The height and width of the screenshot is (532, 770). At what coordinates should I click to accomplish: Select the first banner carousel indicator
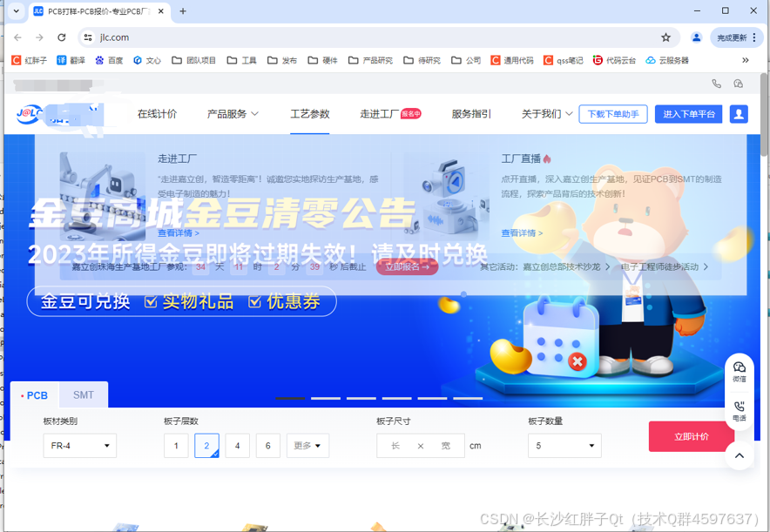click(290, 398)
